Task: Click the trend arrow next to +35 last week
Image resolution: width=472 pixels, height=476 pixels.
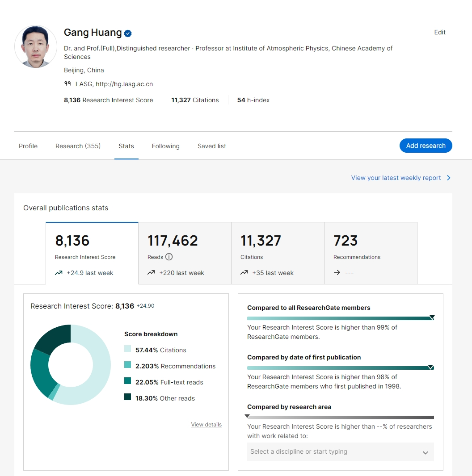Action: 244,273
